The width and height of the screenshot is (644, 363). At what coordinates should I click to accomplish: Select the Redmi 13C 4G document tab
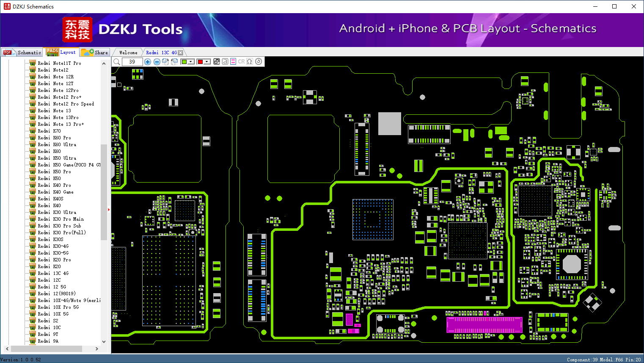[x=161, y=53]
